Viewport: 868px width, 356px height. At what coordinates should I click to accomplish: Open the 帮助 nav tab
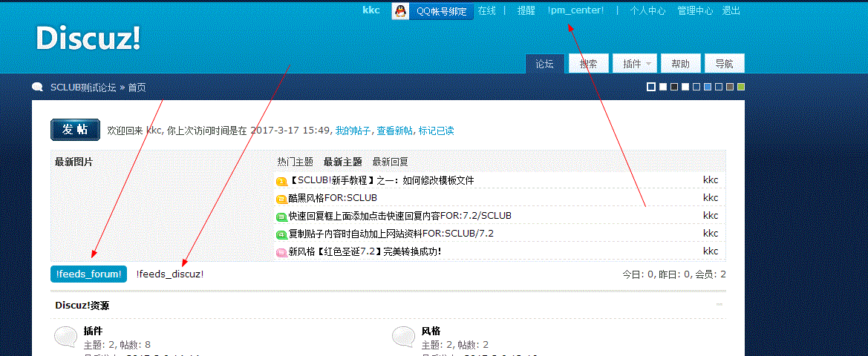click(681, 64)
